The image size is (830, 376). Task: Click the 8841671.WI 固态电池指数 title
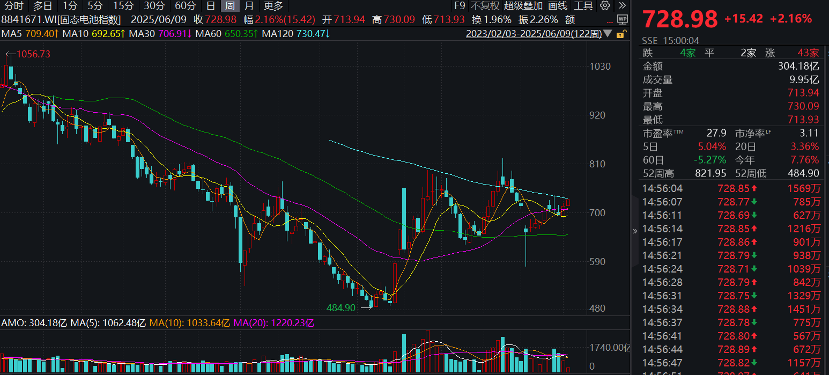coord(61,20)
